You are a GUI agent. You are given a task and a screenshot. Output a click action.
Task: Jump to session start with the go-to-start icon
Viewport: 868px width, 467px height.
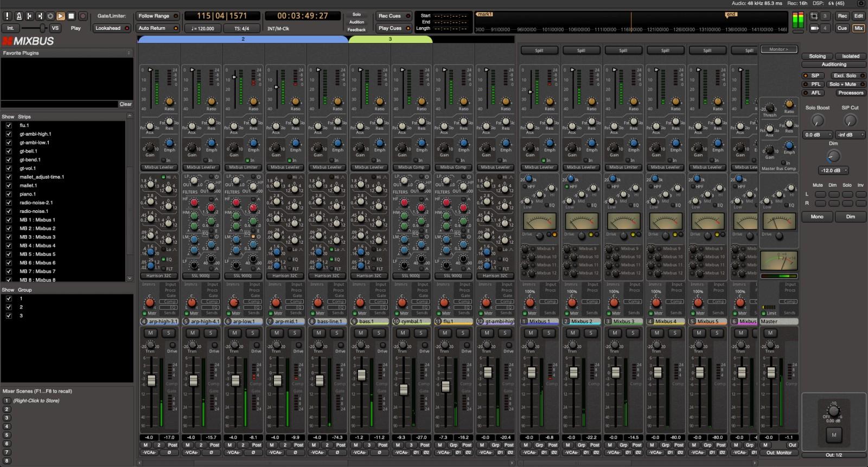click(x=29, y=16)
